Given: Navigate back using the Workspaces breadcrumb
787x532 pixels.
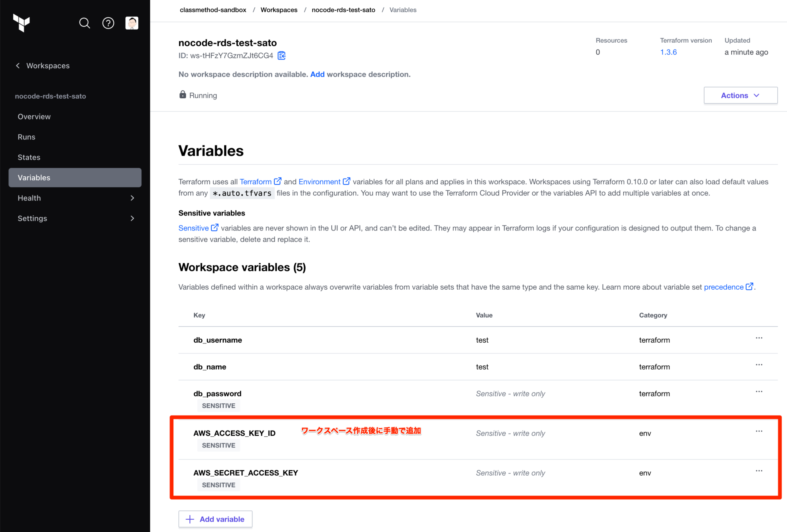Looking at the screenshot, I should point(279,10).
